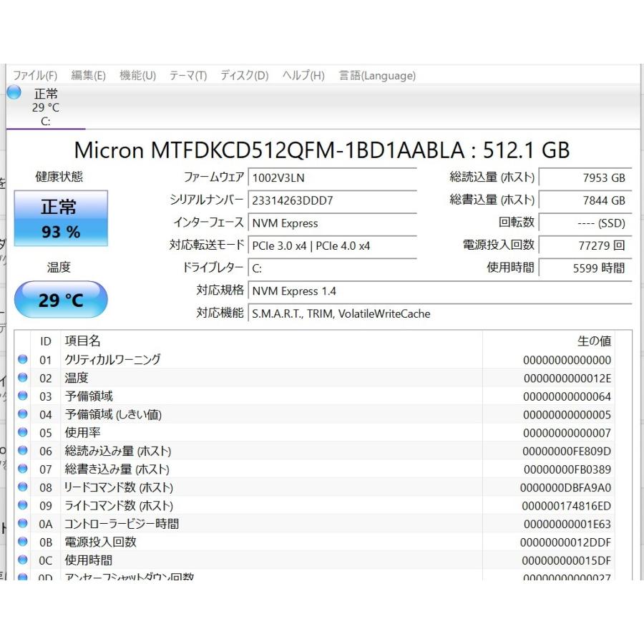
Task: Click status orb for row 01 クリティカルワーニング
Action: tap(23, 359)
